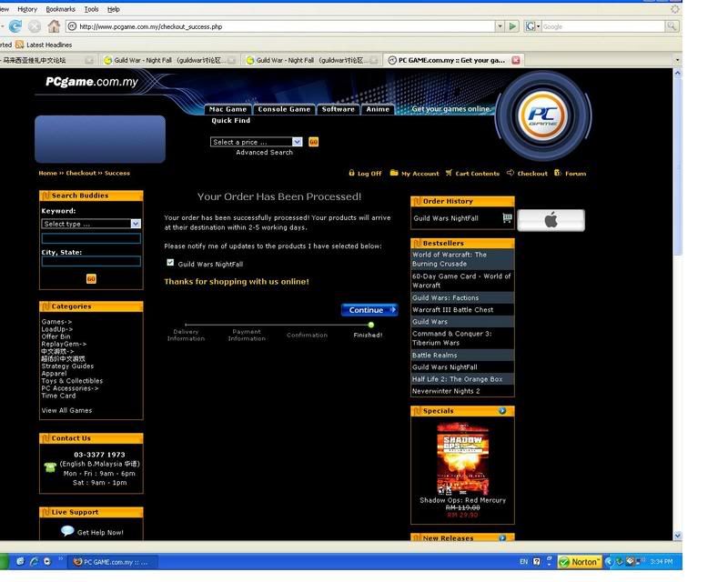Open World of Warcraft: The Burning Crusade bestseller

[450, 259]
